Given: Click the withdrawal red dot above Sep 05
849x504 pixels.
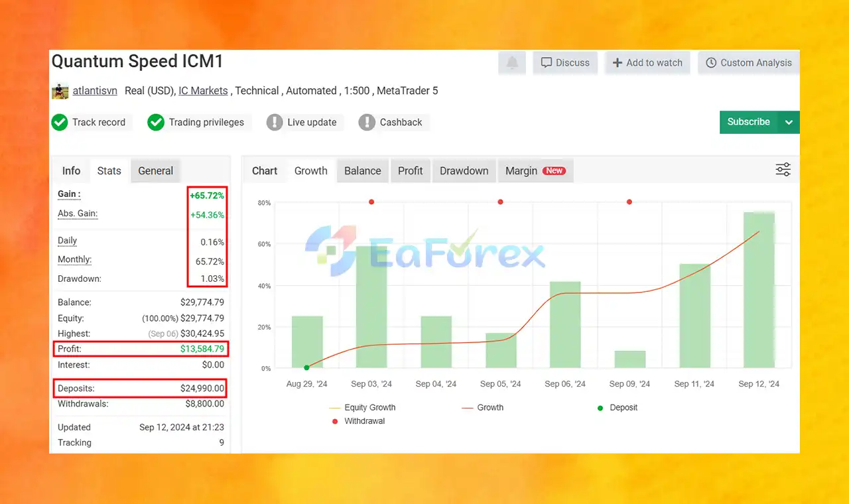Looking at the screenshot, I should point(500,202).
